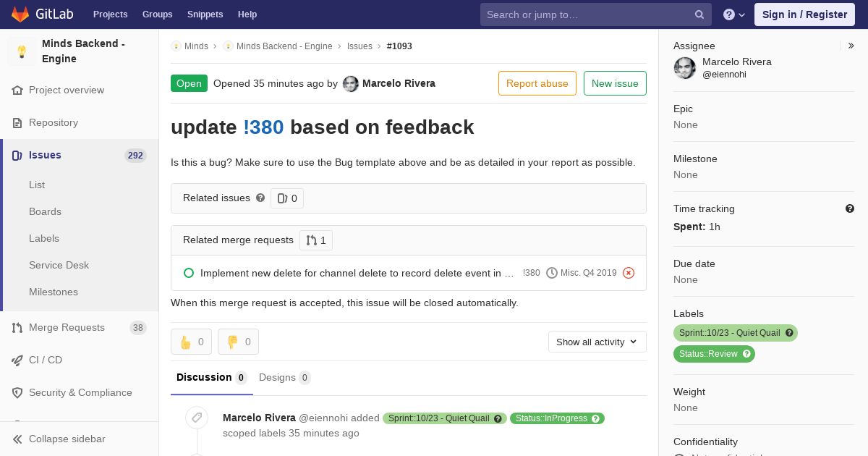Collapse the right sidebar with the double chevron
The height and width of the screenshot is (456, 868).
click(x=851, y=46)
